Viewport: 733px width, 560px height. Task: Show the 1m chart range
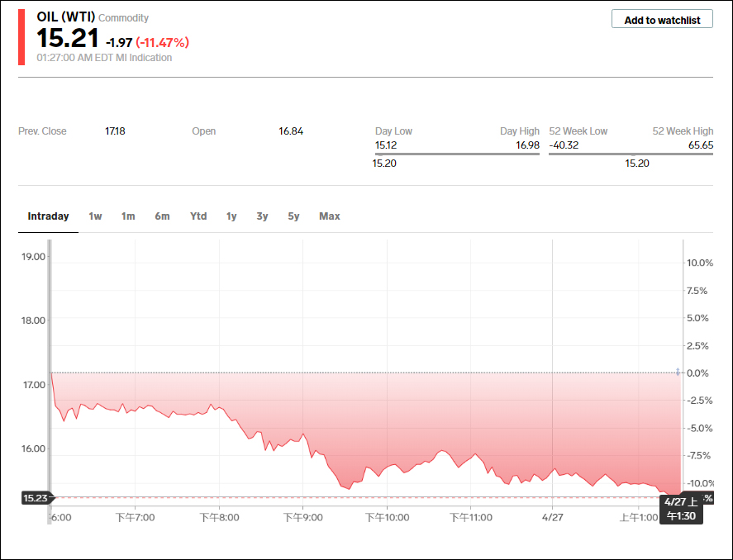pyautogui.click(x=128, y=216)
